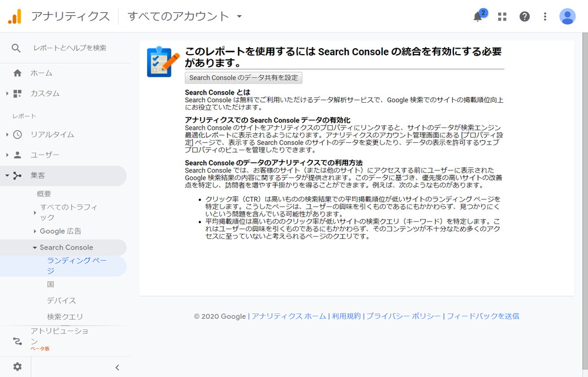
Task: Select the デバイス report
Action: [62, 301]
